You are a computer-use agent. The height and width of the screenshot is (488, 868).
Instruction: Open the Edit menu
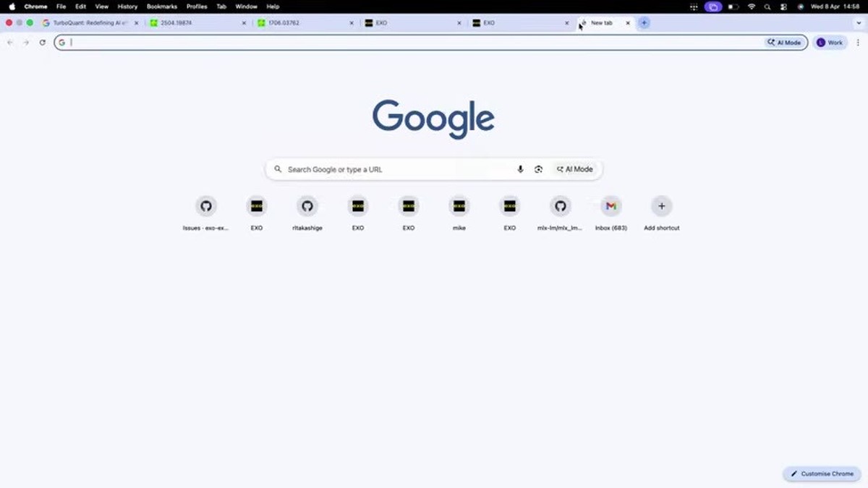(x=80, y=7)
